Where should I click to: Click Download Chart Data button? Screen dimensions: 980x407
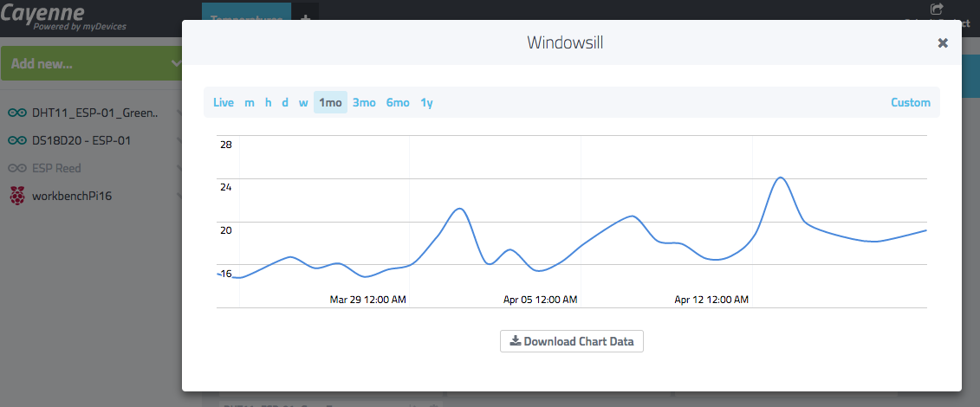coord(572,341)
